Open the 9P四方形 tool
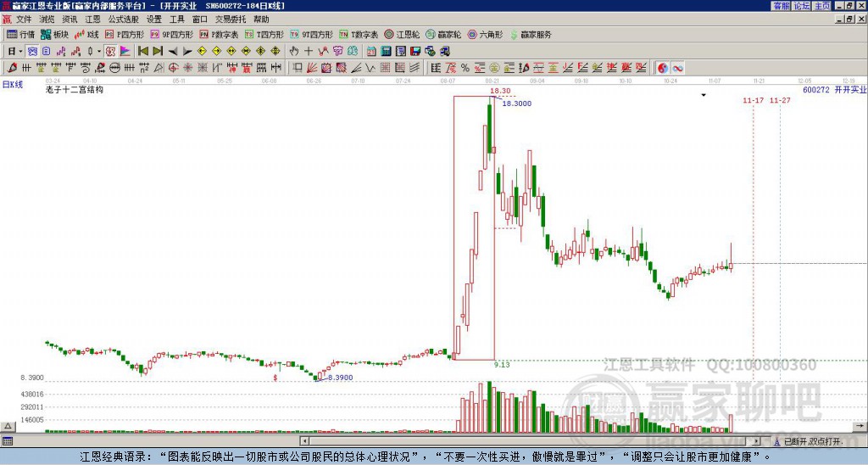 (x=171, y=34)
